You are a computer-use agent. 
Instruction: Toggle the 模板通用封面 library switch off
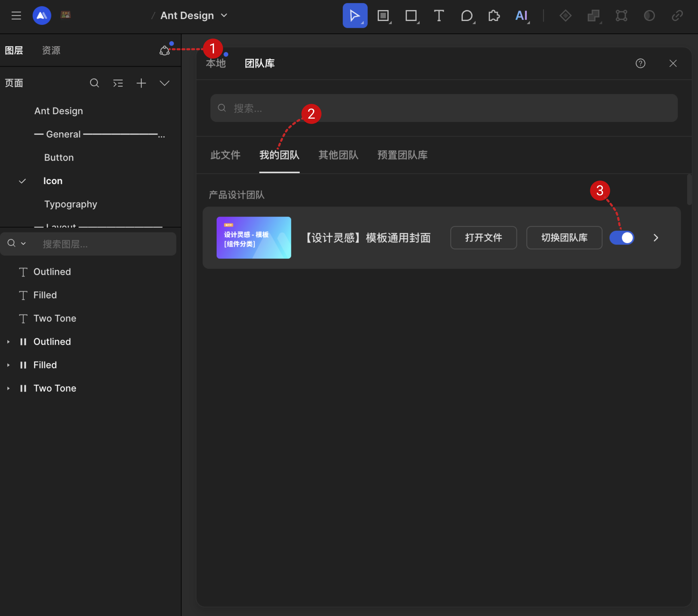coord(622,238)
